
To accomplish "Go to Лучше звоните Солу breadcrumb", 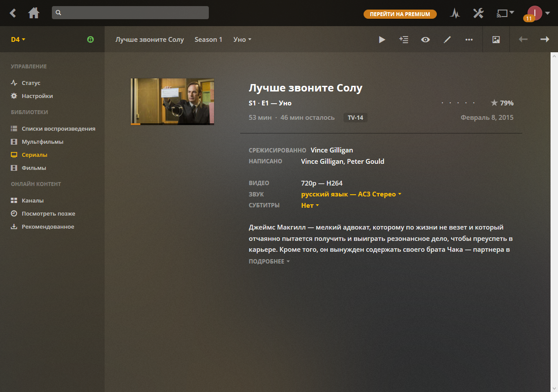I will click(x=150, y=40).
